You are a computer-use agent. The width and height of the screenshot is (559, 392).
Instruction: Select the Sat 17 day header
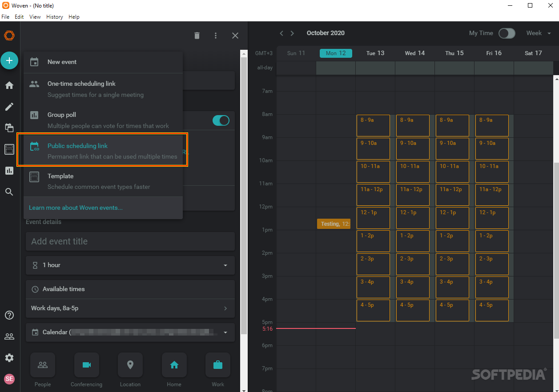[x=534, y=53]
